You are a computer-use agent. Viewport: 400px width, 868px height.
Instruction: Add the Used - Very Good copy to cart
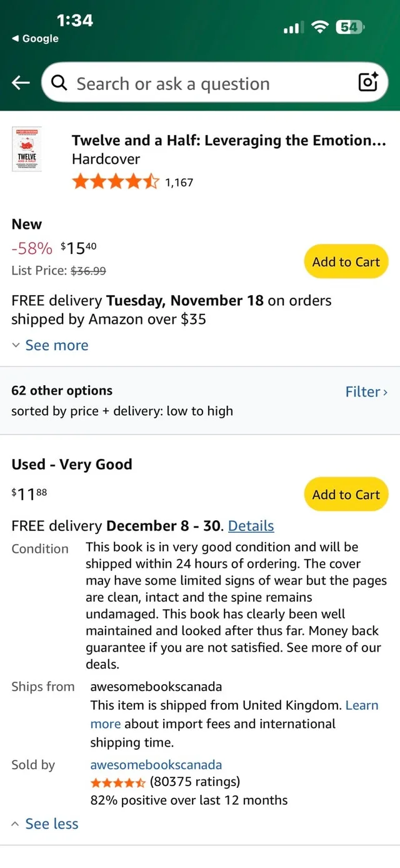(346, 494)
